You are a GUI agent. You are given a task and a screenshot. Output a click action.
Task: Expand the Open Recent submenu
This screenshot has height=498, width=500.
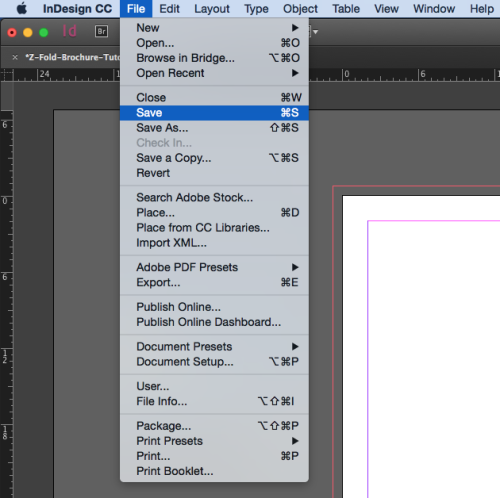[214, 73]
